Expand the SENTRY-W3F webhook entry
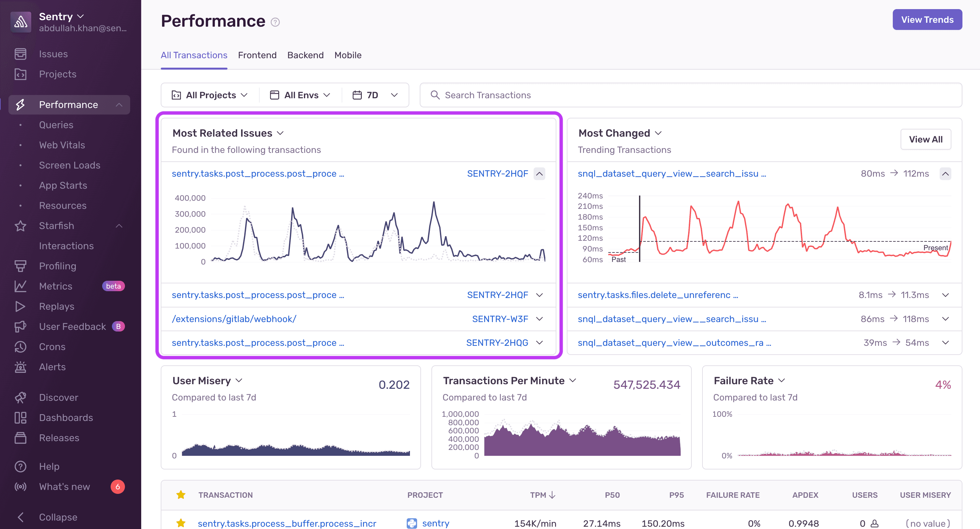980x529 pixels. click(539, 319)
